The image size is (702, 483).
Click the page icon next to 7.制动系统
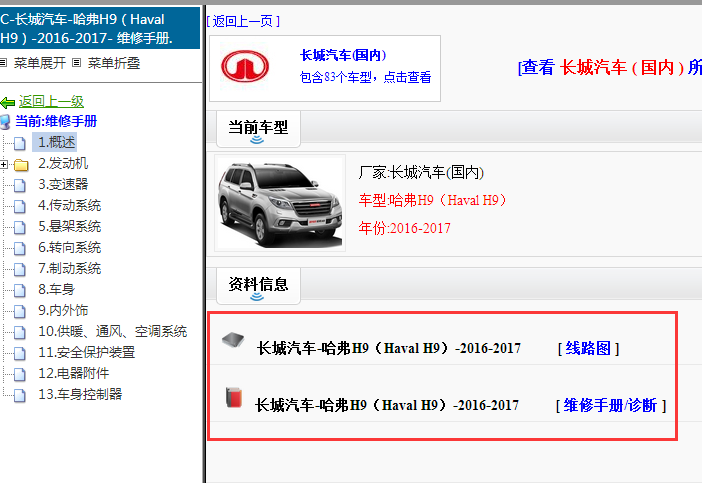tap(20, 269)
